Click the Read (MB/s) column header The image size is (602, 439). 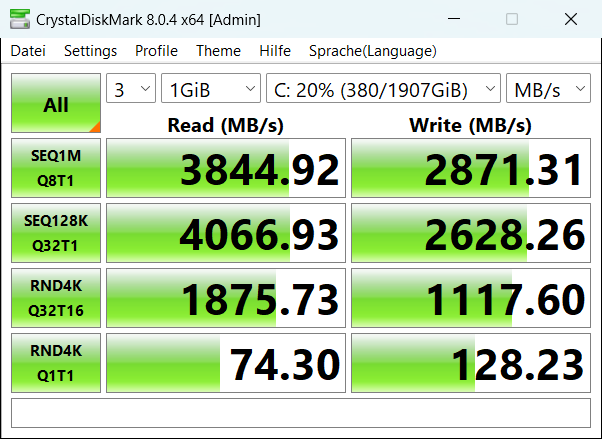click(x=226, y=125)
